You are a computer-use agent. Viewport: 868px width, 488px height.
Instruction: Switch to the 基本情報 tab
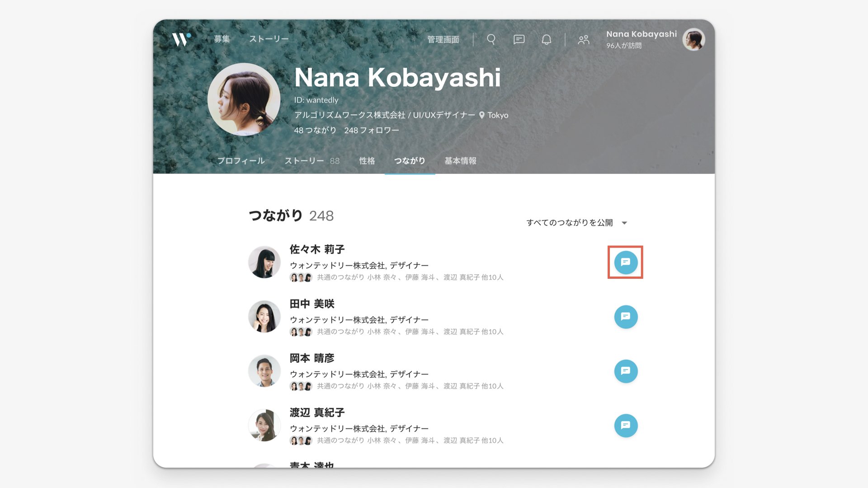click(x=460, y=161)
